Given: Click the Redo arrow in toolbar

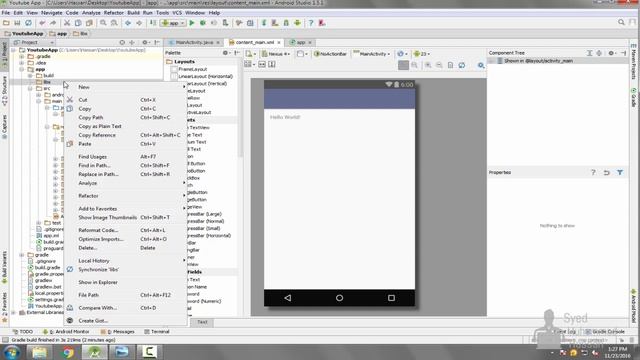Looking at the screenshot, I should pyautogui.click(x=53, y=23).
